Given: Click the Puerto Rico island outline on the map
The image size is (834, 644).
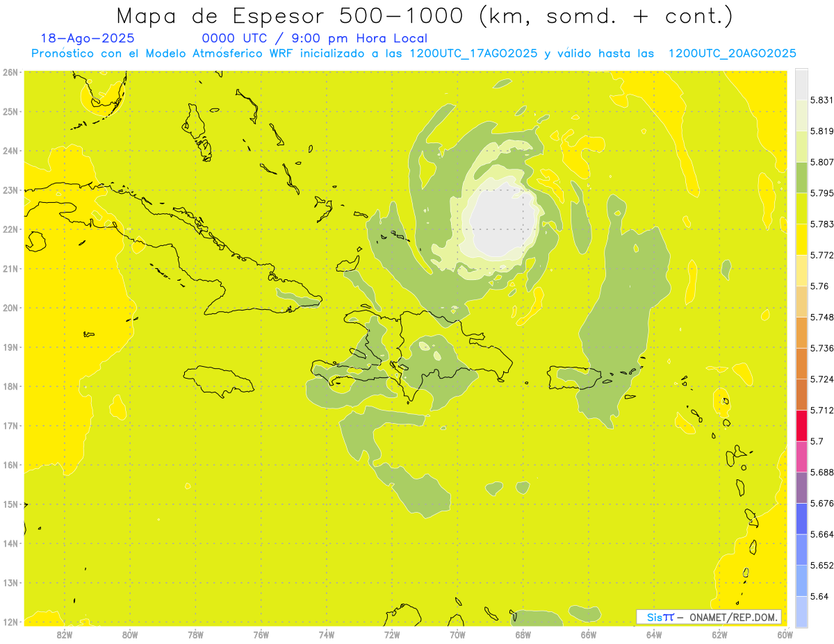Looking at the screenshot, I should (573, 378).
